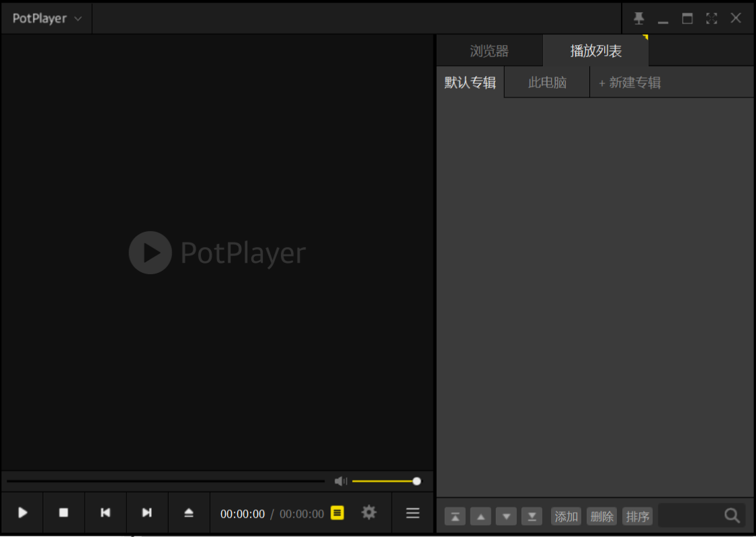Switch to the 浏览器 tab

489,50
